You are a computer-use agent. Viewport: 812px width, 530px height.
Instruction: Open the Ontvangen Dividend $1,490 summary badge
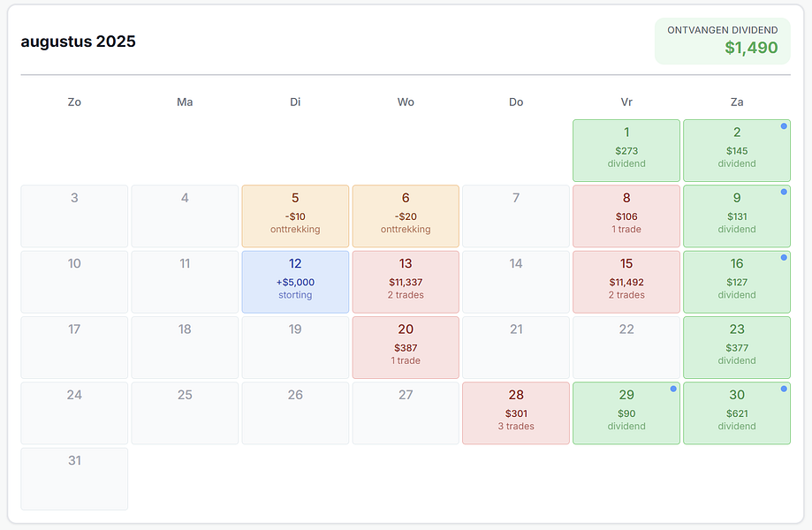(723, 41)
